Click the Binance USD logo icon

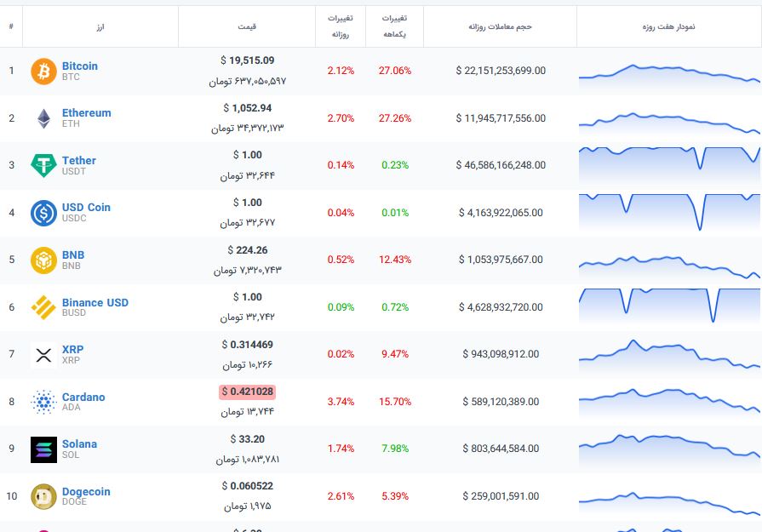tap(43, 307)
